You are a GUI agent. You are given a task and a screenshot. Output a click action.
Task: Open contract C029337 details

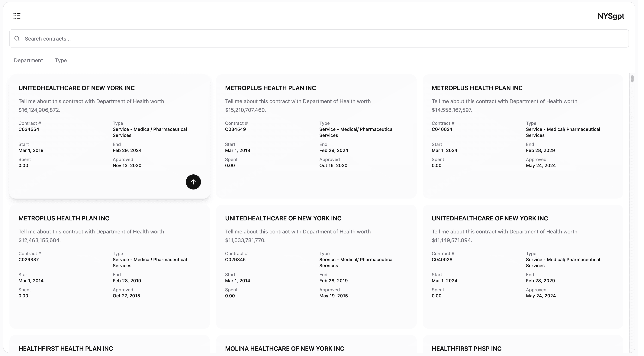click(28, 260)
